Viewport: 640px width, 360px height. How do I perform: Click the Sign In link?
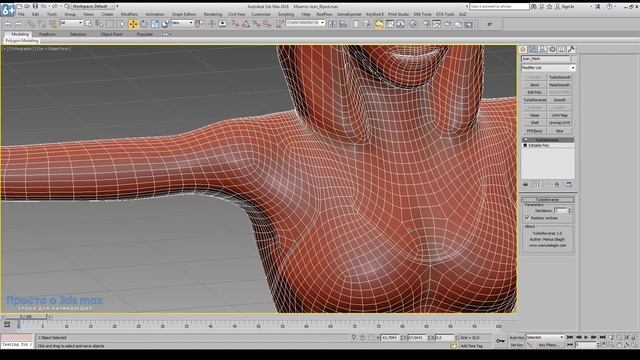click(568, 7)
